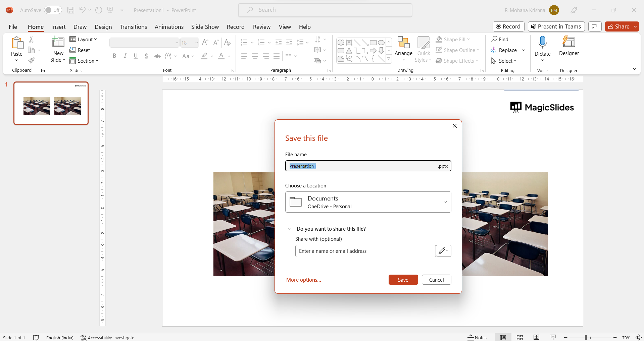644x341 pixels.
Task: Click the Format Painter brush icon
Action: coord(31,60)
